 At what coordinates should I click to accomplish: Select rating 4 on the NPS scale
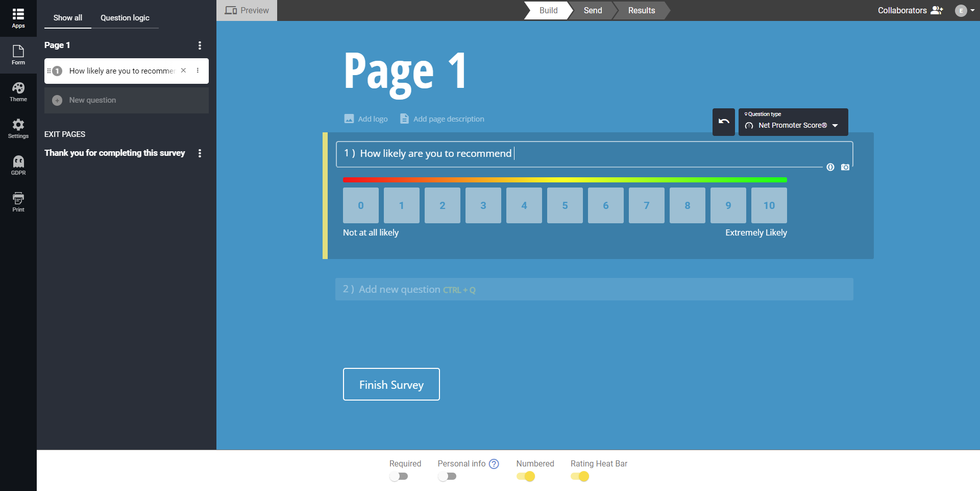tap(524, 205)
